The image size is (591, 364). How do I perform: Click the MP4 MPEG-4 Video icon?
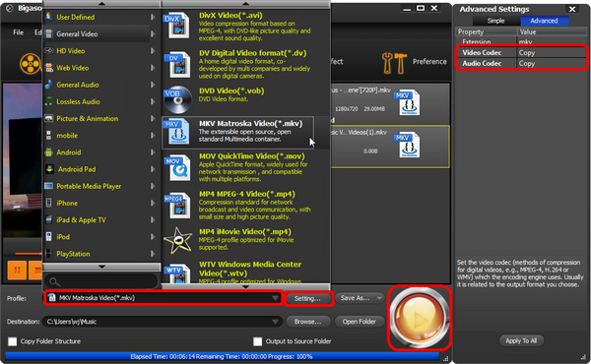click(177, 206)
